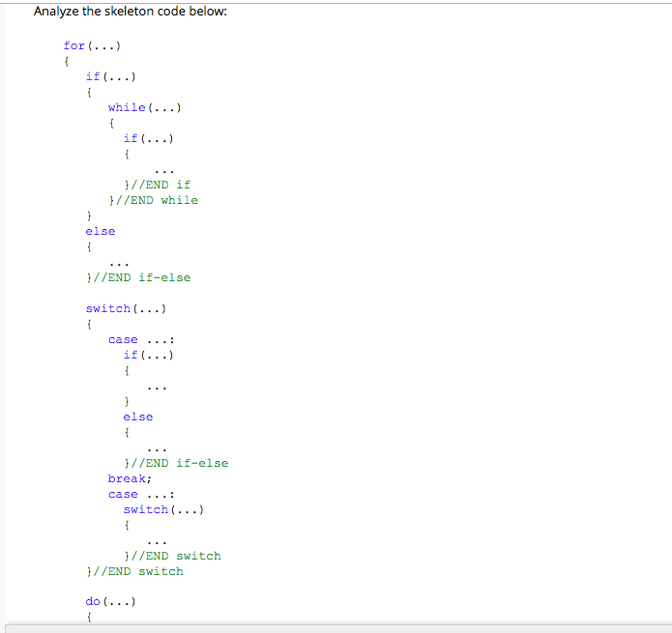Click the 'if(...)' line directly above 'while(...)'
Screen dimensions: 672x633
point(110,76)
